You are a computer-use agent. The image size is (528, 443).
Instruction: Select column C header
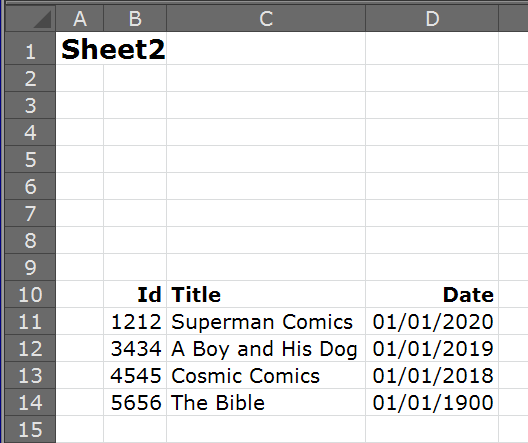[x=266, y=19]
